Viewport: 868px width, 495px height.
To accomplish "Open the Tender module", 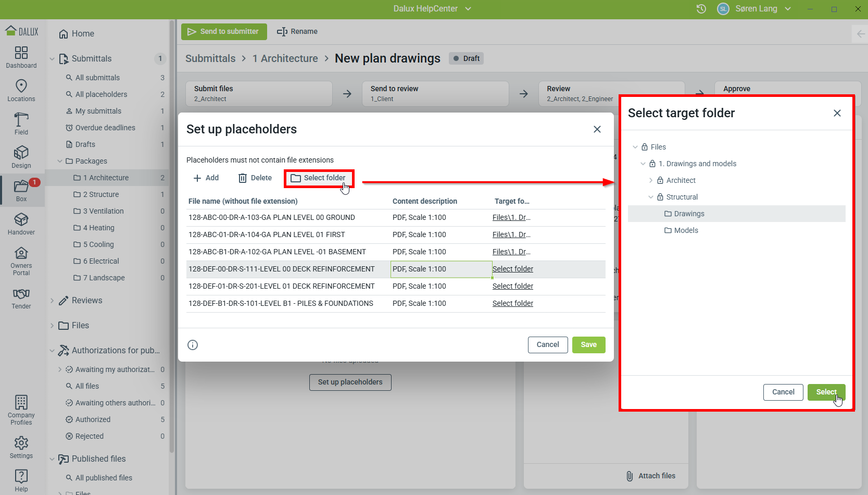I will (21, 298).
